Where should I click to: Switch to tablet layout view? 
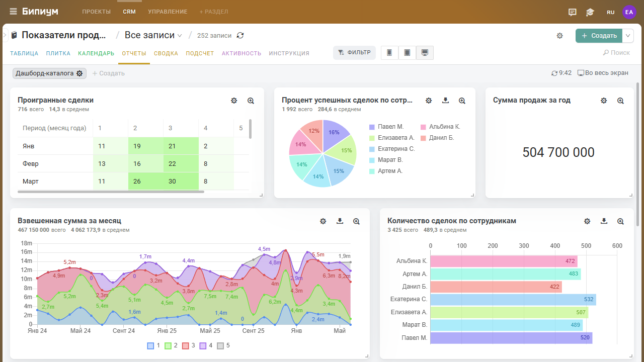click(x=407, y=53)
